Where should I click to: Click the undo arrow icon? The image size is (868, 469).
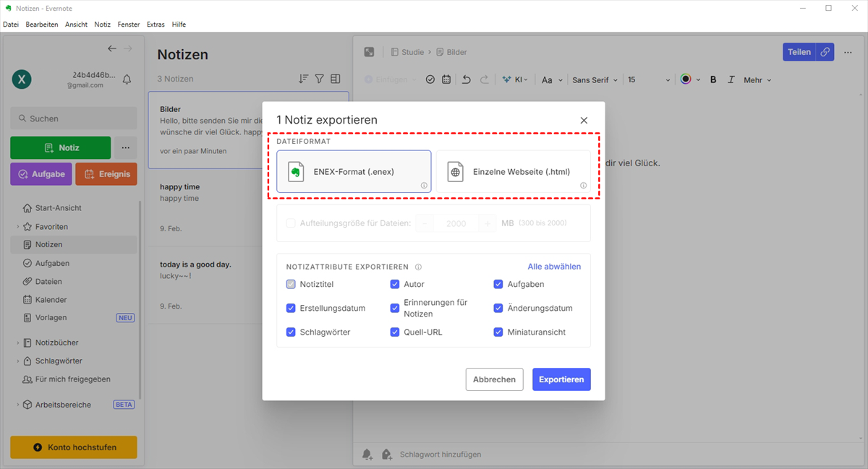(x=466, y=79)
